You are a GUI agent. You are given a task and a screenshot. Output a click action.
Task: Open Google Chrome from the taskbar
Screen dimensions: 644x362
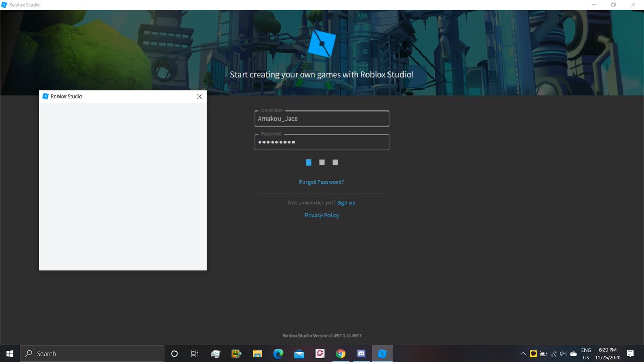click(340, 353)
